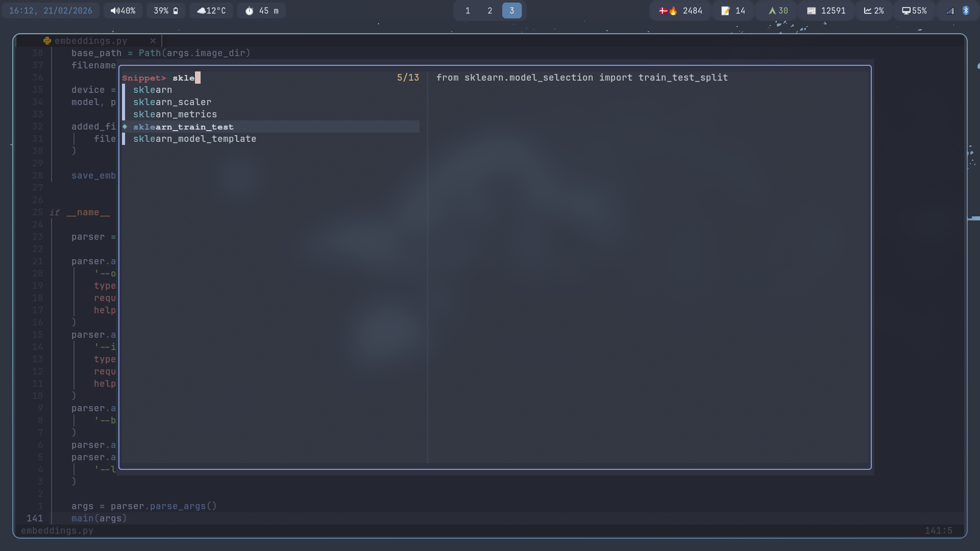Open the weather 12°C widget

click(x=211, y=11)
